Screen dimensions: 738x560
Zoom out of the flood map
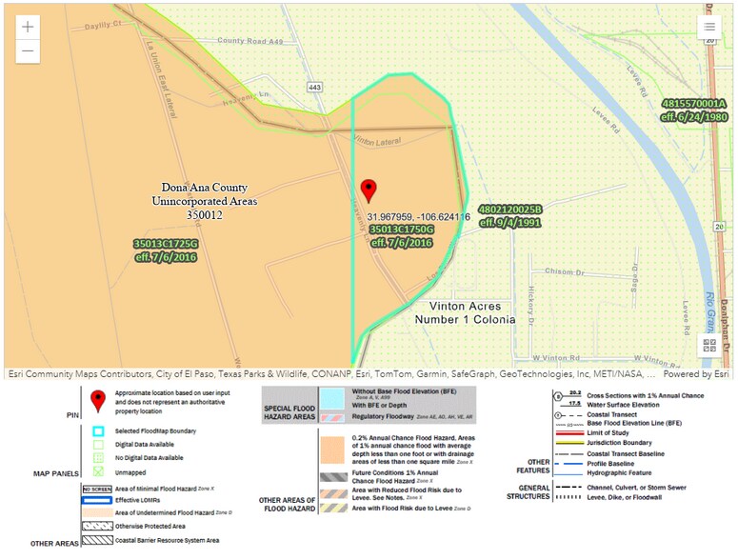tap(28, 50)
